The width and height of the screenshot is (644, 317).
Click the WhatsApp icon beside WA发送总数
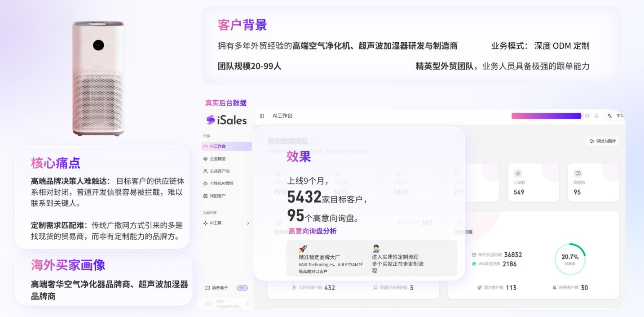coord(474,264)
